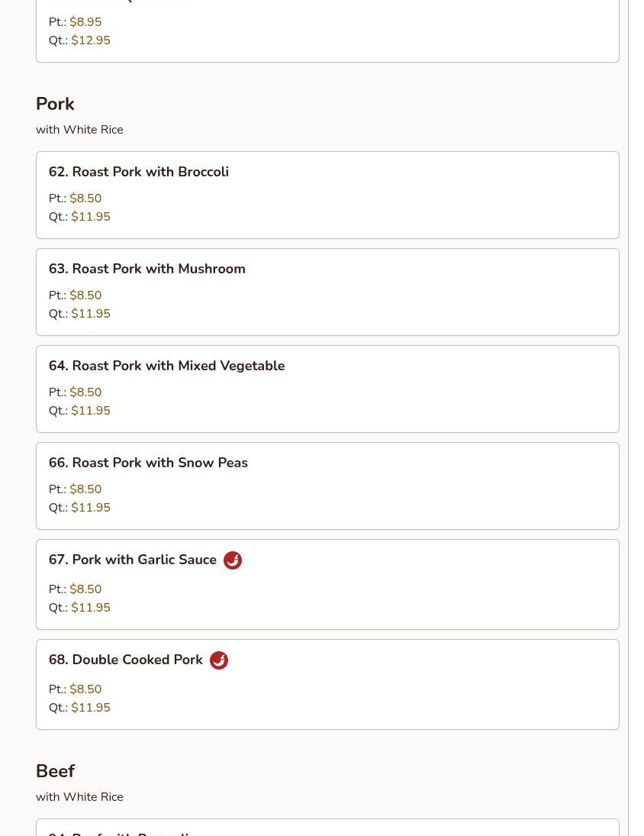This screenshot has height=836, width=644.
Task: Select 63. Roast Pork with Mushroom
Action: (147, 269)
